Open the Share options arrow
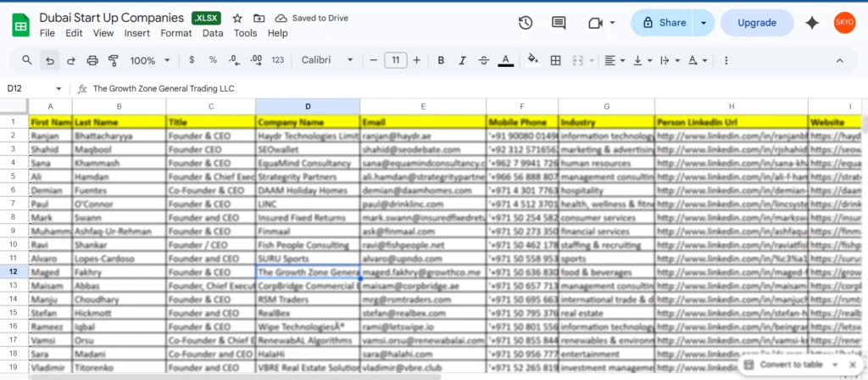868x380 pixels. click(x=704, y=23)
